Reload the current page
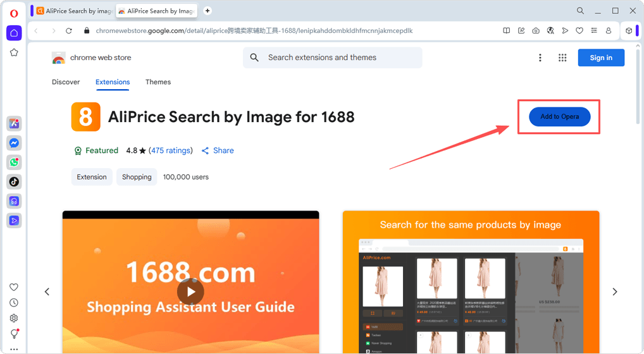Viewport: 644px width, 354px height. point(69,30)
